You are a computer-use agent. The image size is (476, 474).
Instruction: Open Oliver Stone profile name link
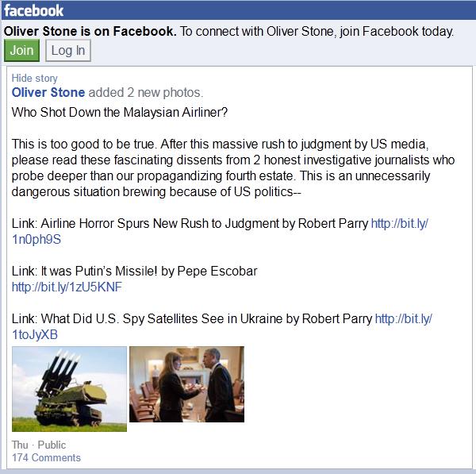[48, 92]
